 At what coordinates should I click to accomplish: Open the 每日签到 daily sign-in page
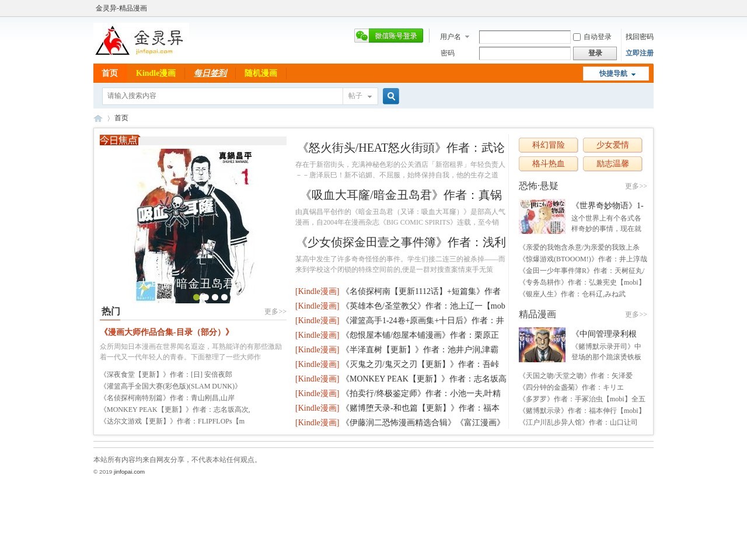[210, 73]
